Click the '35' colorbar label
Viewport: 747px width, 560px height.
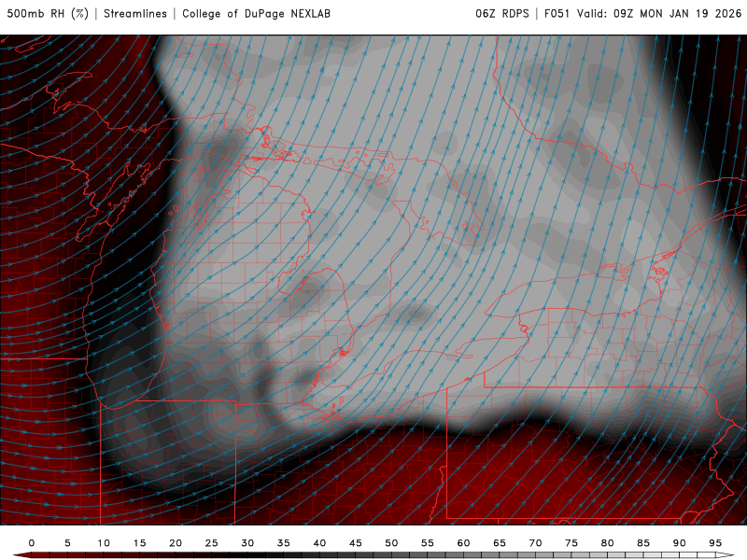[284, 543]
